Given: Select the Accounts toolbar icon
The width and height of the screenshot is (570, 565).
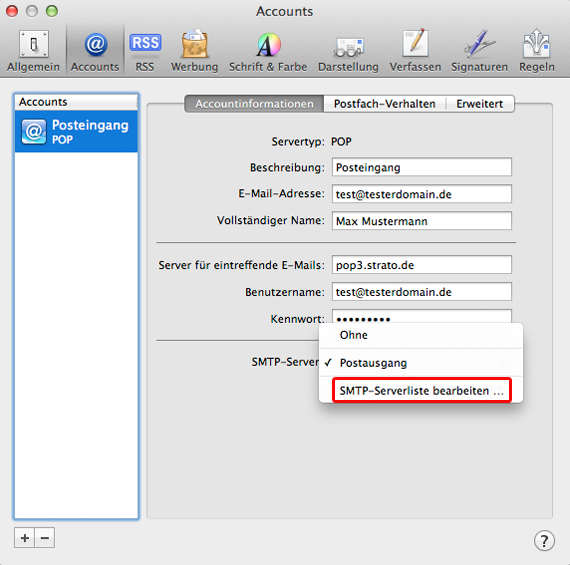Looking at the screenshot, I should click(x=95, y=51).
